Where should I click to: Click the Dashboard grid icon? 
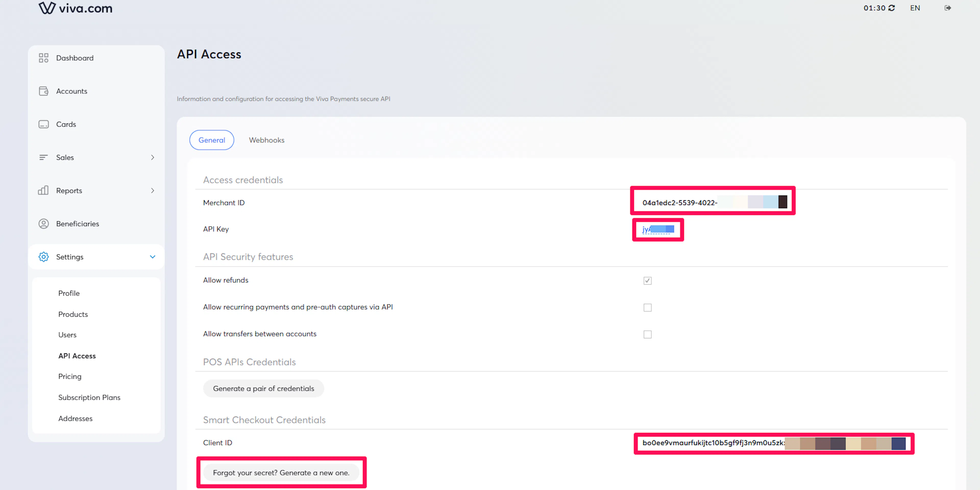tap(43, 58)
